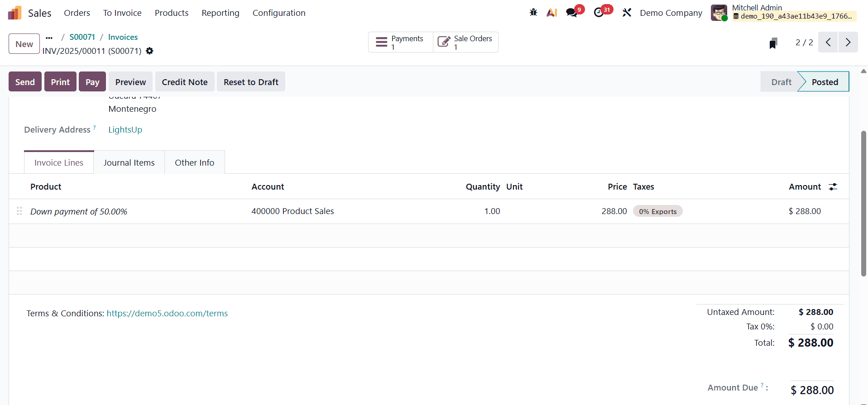The image size is (868, 405).
Task: Click the 0% Exports tax tag
Action: (x=657, y=211)
